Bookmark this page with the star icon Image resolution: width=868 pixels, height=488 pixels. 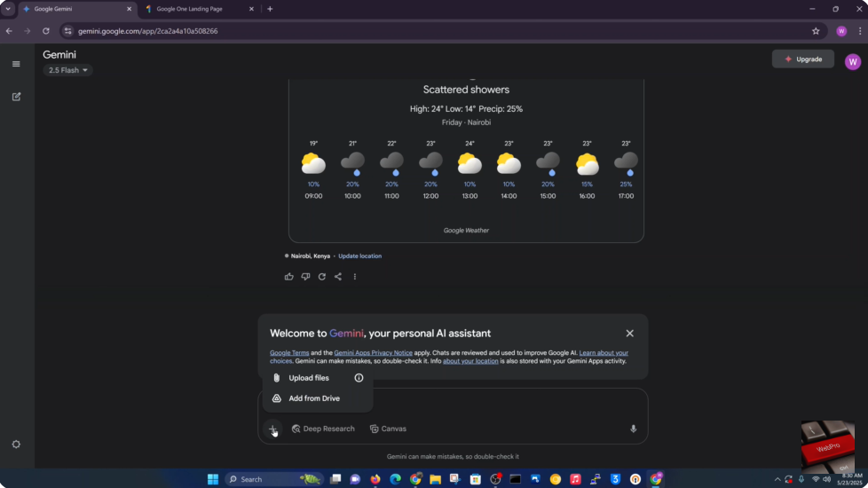point(816,31)
